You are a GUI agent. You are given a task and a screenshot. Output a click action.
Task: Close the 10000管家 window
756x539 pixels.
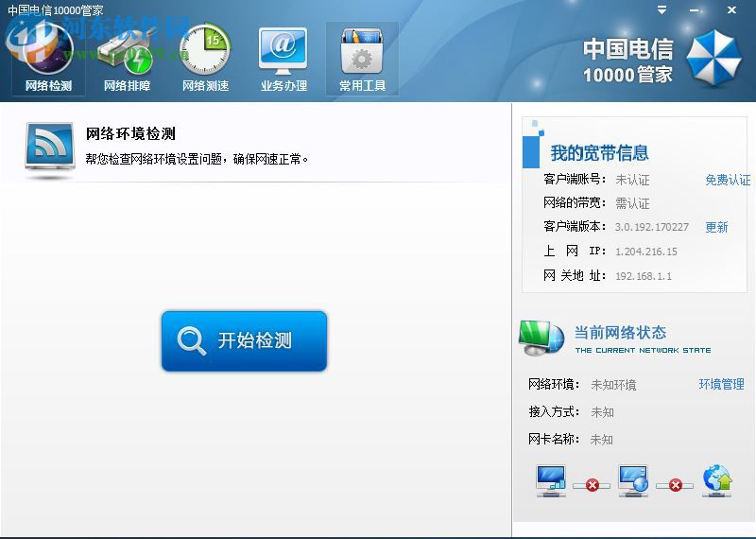click(x=731, y=9)
